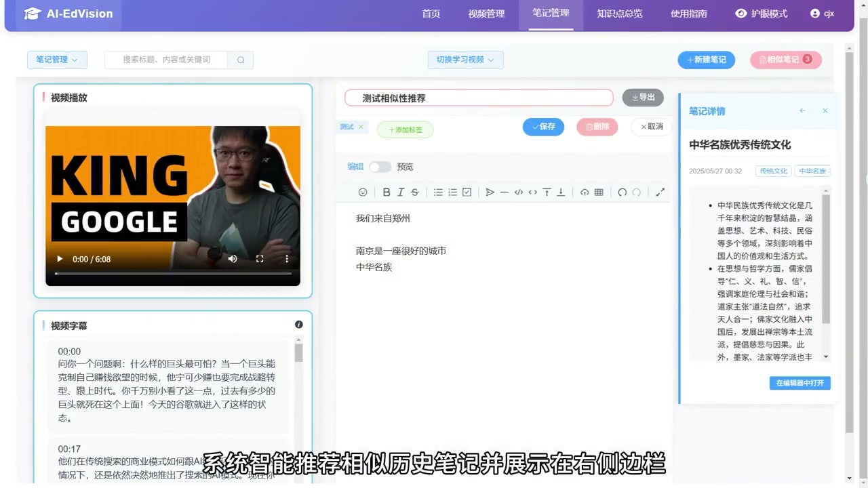Open video more-options menu

point(287,259)
